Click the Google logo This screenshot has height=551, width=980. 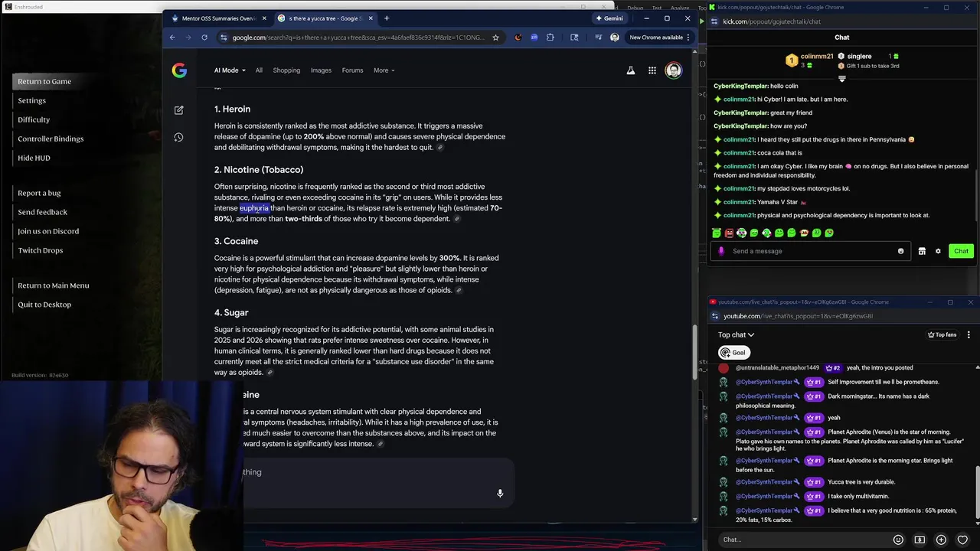[179, 70]
